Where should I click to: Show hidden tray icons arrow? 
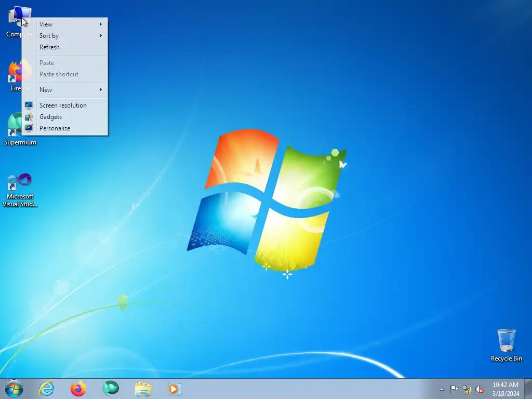[x=442, y=389]
